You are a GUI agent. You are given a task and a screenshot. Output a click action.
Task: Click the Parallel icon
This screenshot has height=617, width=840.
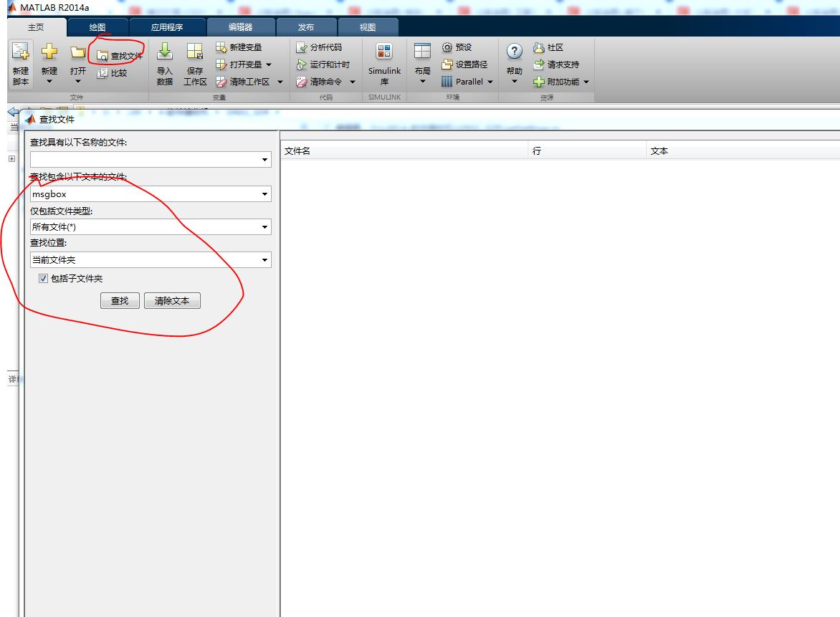click(x=447, y=82)
